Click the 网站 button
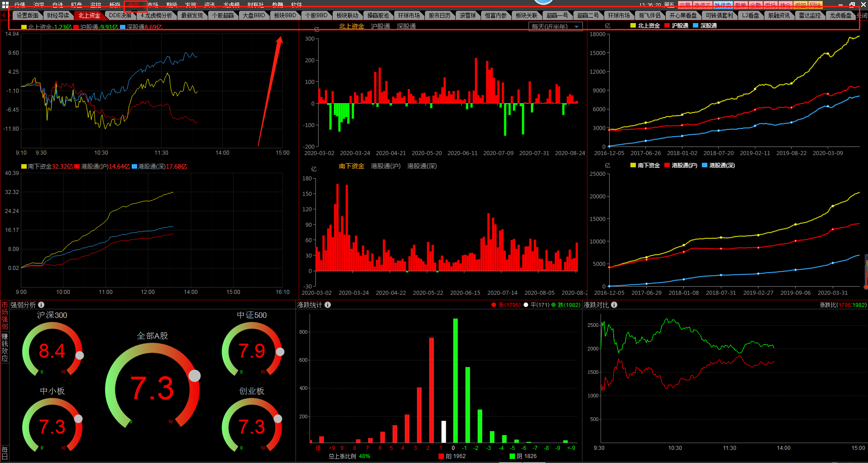Image resolution: width=868 pixels, height=463 pixels. (x=815, y=5)
